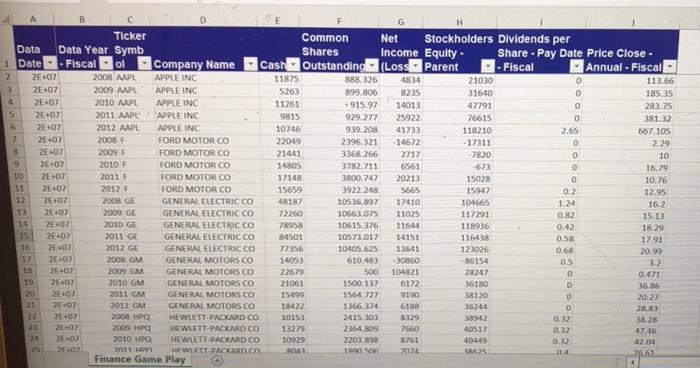Viewport: 700px width, 368px height.
Task: Open Common Shares Outstanding filter dropdown
Action: click(x=372, y=66)
